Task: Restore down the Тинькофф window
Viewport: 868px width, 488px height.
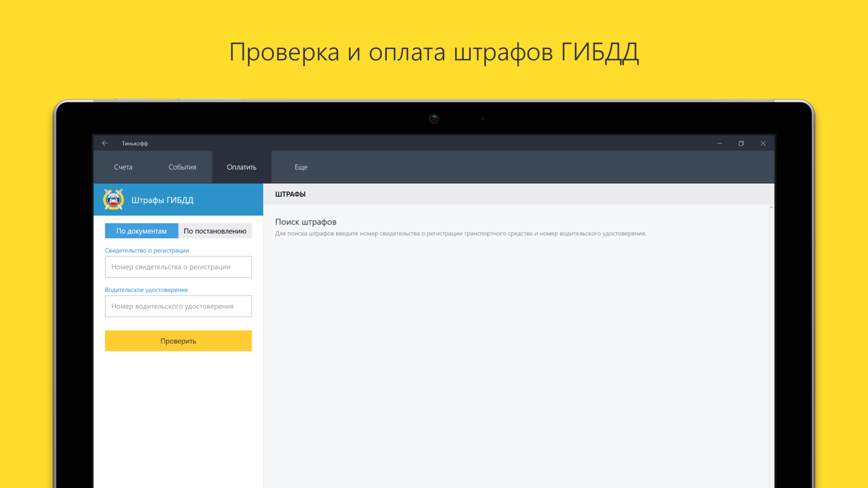Action: tap(741, 143)
